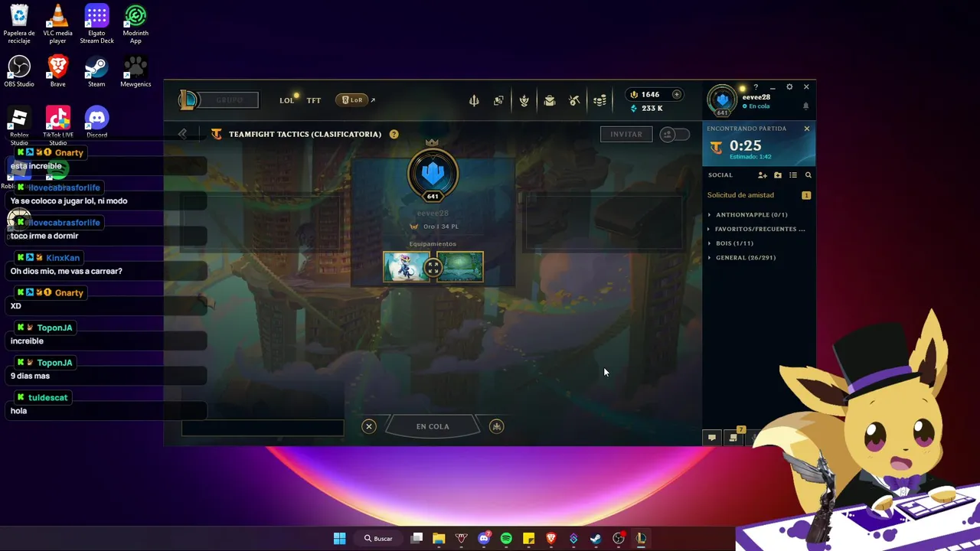Open the Clash trident icon in top bar
Image resolution: width=980 pixels, height=551 pixels.
click(474, 101)
